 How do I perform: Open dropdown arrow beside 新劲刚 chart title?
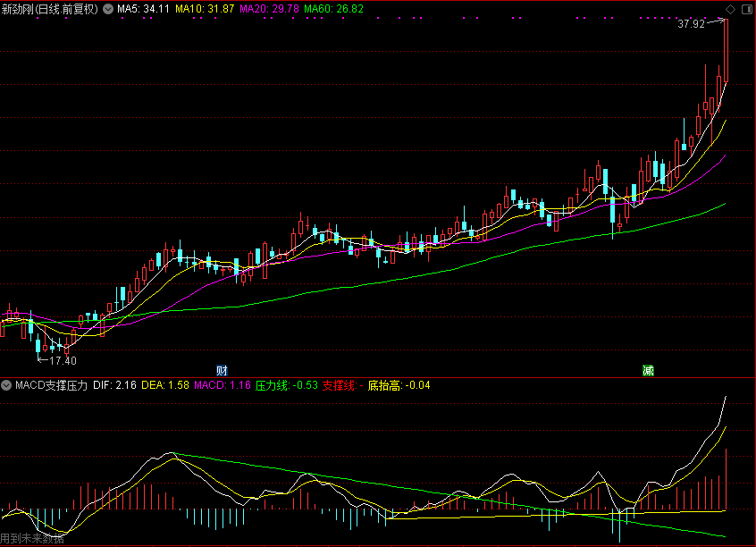coord(109,9)
